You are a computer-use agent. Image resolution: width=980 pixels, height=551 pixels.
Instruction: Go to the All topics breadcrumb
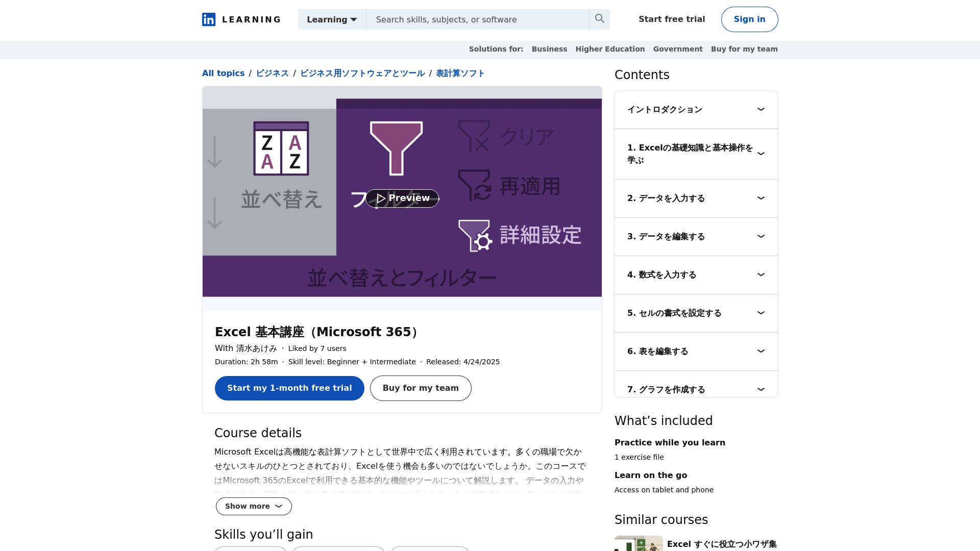click(223, 73)
